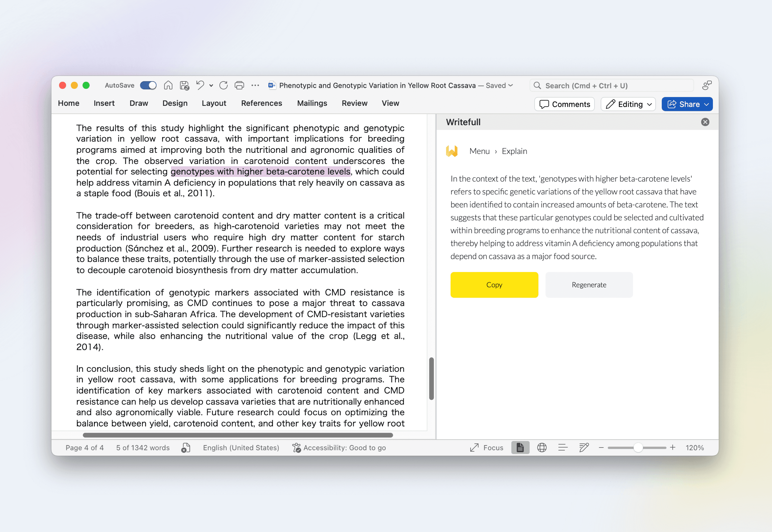Image resolution: width=772 pixels, height=532 pixels.
Task: Click the Regenerate button
Action: point(589,285)
